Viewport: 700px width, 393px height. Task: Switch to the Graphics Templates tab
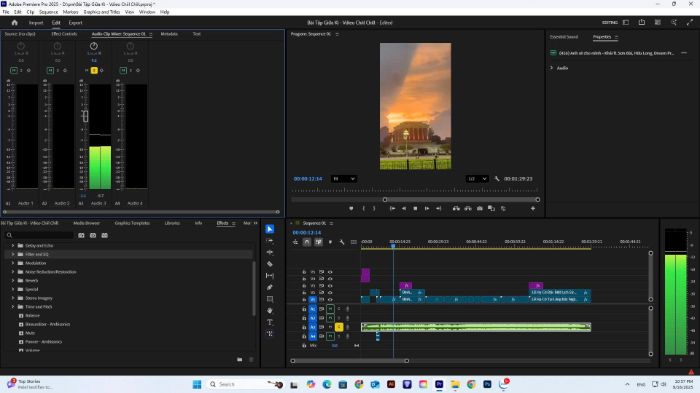click(132, 223)
